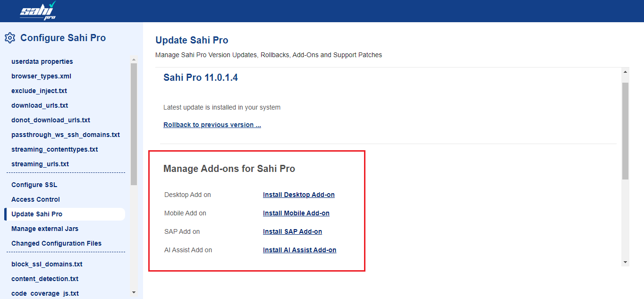
Task: Open streaming_contenttypes.txt file
Action: (54, 149)
